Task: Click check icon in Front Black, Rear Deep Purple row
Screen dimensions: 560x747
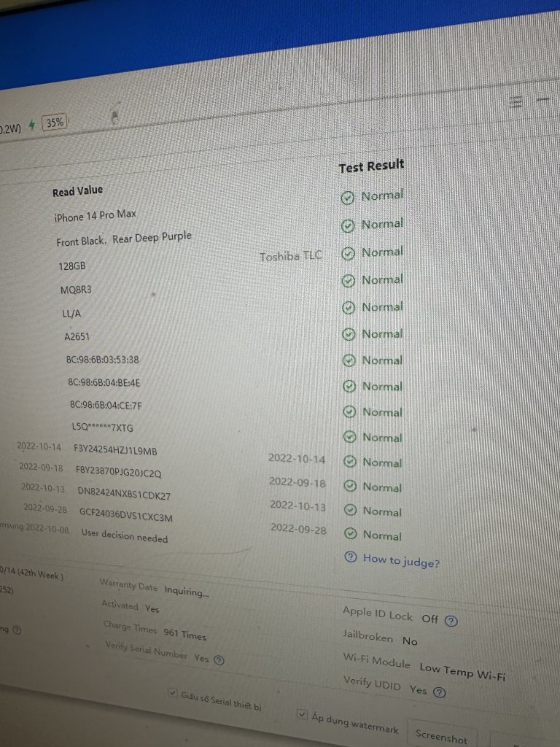Action: (x=348, y=226)
